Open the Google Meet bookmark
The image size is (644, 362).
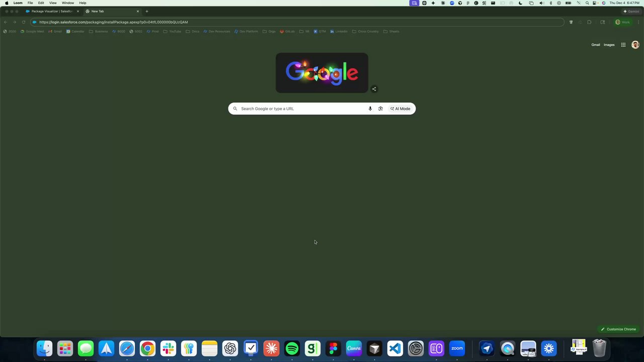[32, 31]
